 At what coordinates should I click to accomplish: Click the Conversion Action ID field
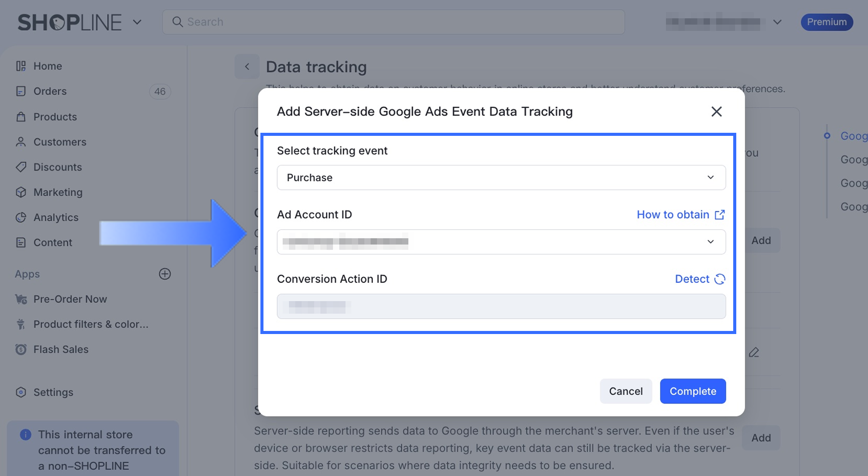501,306
